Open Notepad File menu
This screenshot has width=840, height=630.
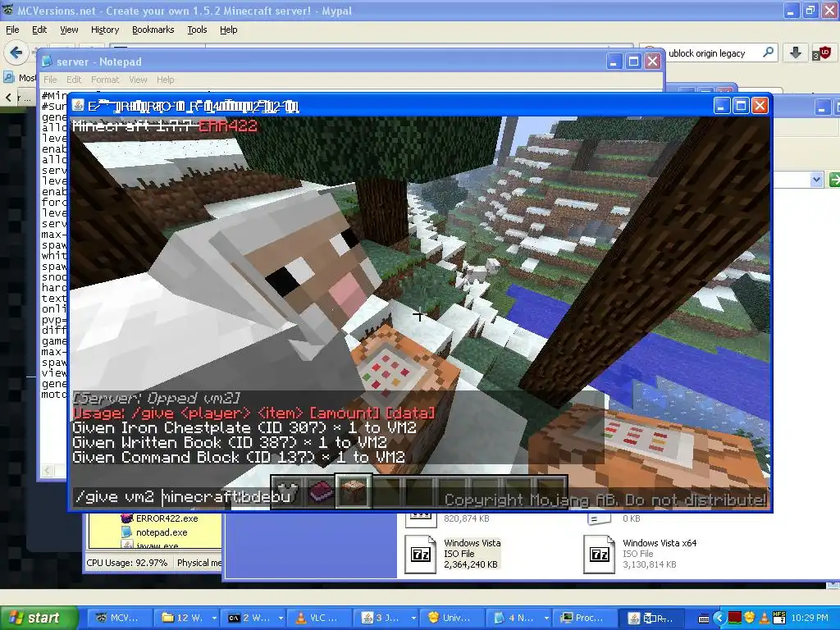[50, 80]
